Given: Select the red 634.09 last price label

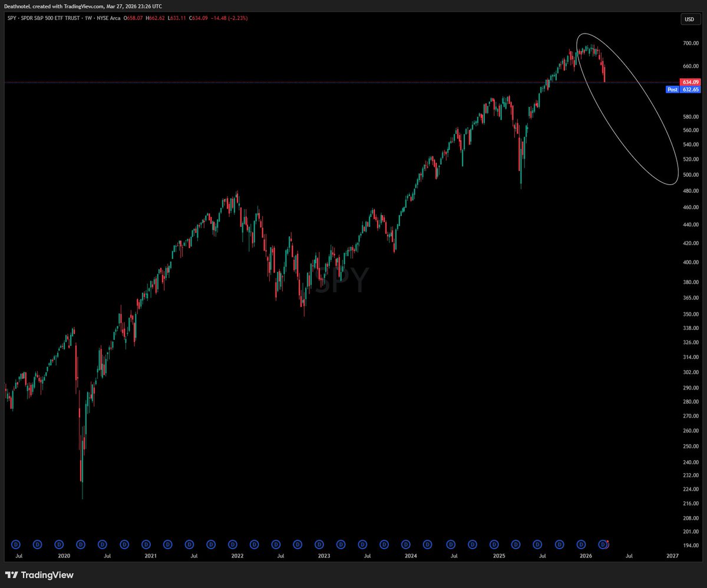Looking at the screenshot, I should pyautogui.click(x=690, y=82).
